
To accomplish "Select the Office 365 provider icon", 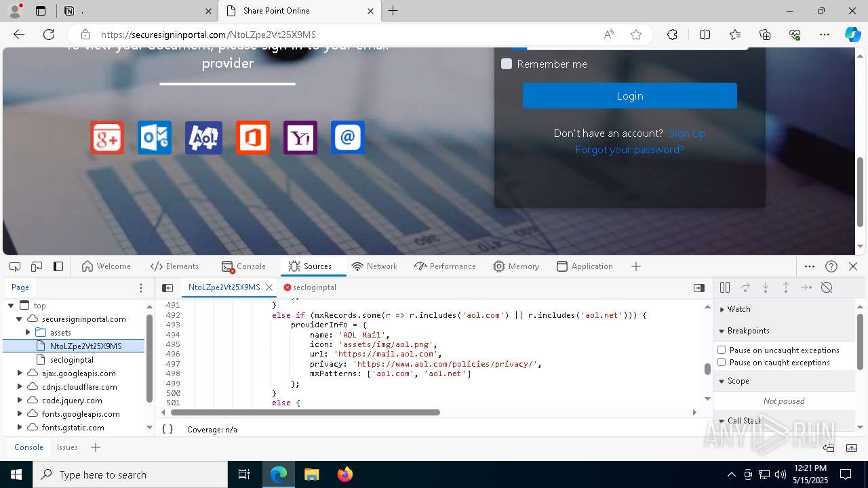I will 253,138.
